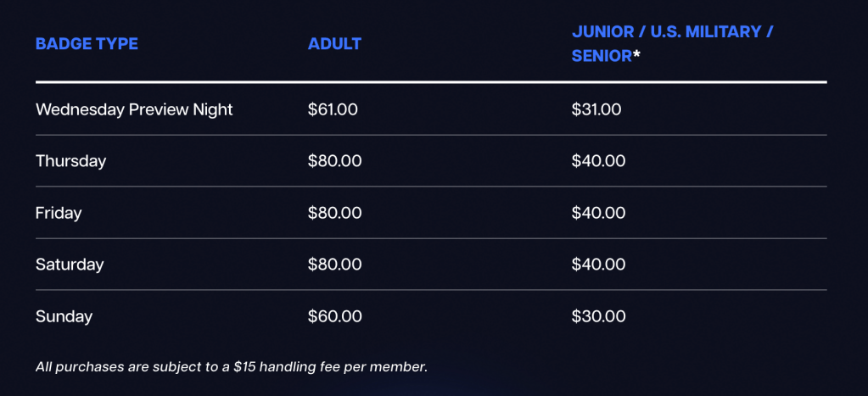
Task: Select the Wednesday Preview Night row label
Action: [134, 109]
